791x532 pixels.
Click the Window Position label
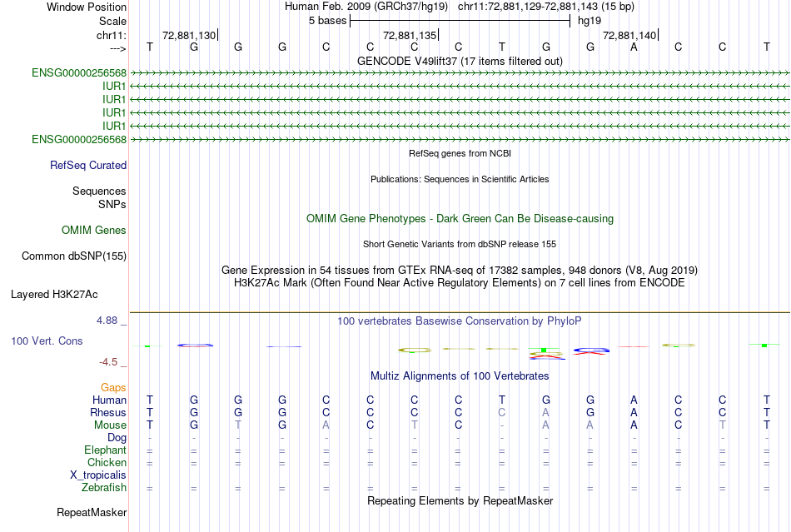pos(87,7)
